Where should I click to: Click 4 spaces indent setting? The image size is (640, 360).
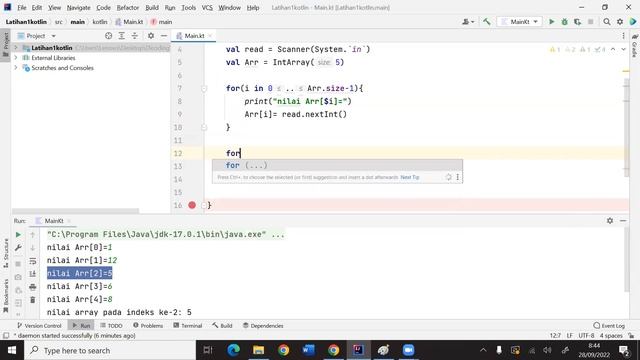(x=611, y=336)
